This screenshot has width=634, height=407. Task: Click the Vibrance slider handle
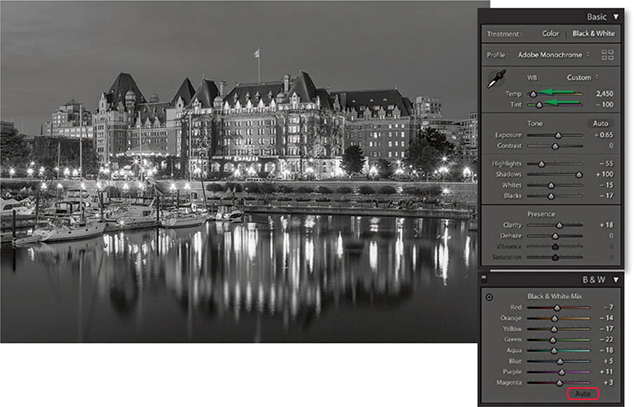pos(555,247)
